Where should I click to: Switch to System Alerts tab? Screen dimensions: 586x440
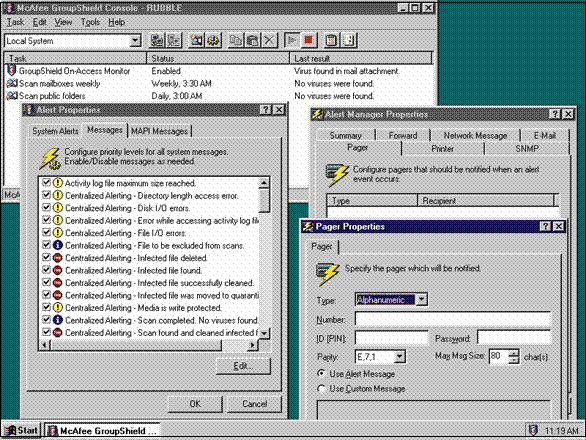[55, 131]
